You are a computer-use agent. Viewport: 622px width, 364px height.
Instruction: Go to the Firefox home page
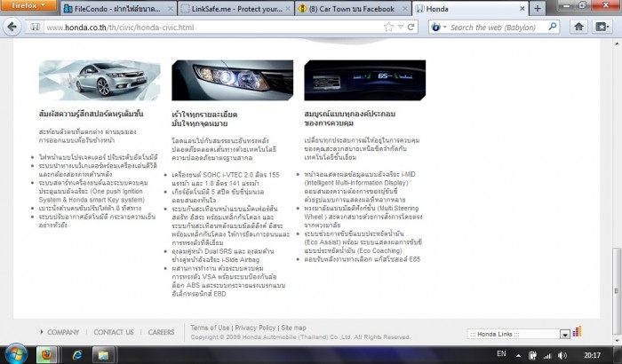click(578, 27)
